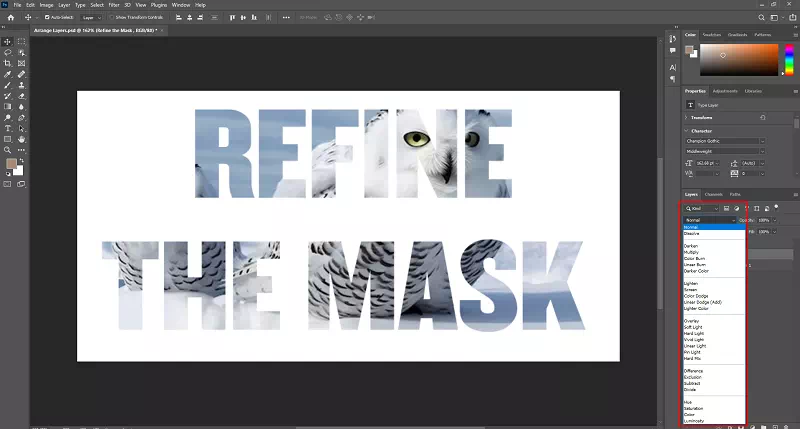Open the Filter menu
The height and width of the screenshot is (429, 800).
[x=114, y=5]
